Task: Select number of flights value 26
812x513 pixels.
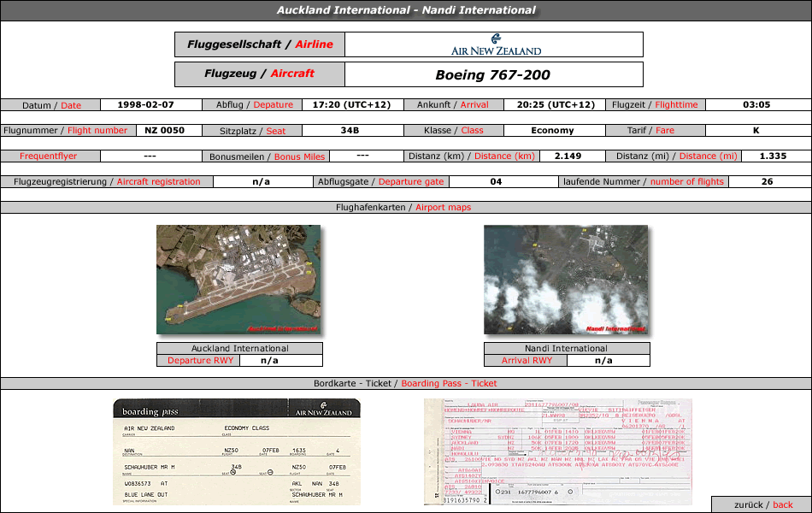Action: [x=767, y=182]
